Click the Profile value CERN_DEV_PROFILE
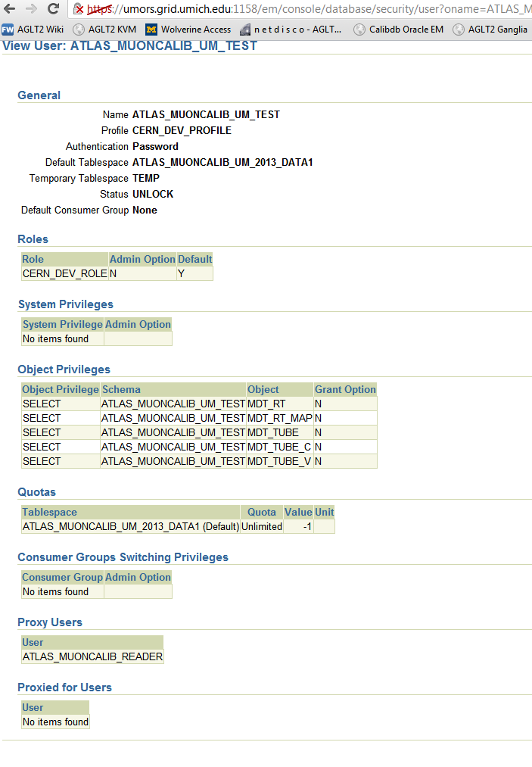This screenshot has height=767, width=532. [x=182, y=130]
